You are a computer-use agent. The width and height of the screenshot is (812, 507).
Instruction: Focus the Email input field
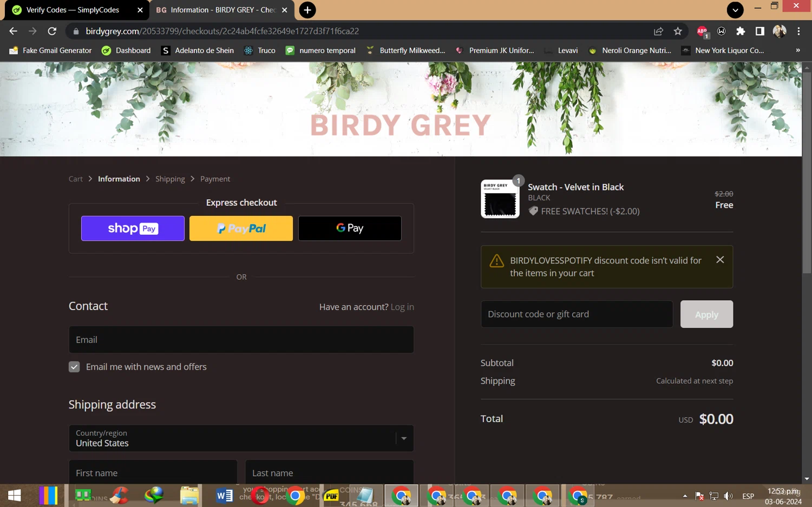(x=241, y=340)
